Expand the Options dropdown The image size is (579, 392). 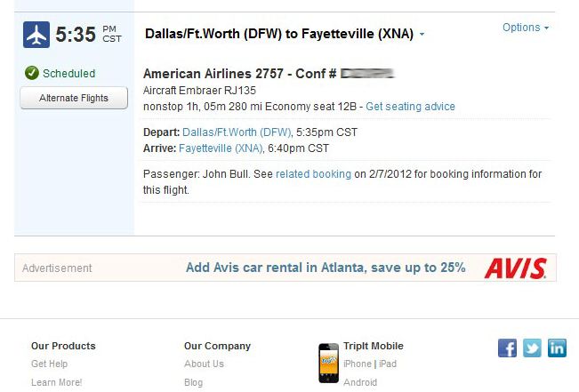click(525, 28)
